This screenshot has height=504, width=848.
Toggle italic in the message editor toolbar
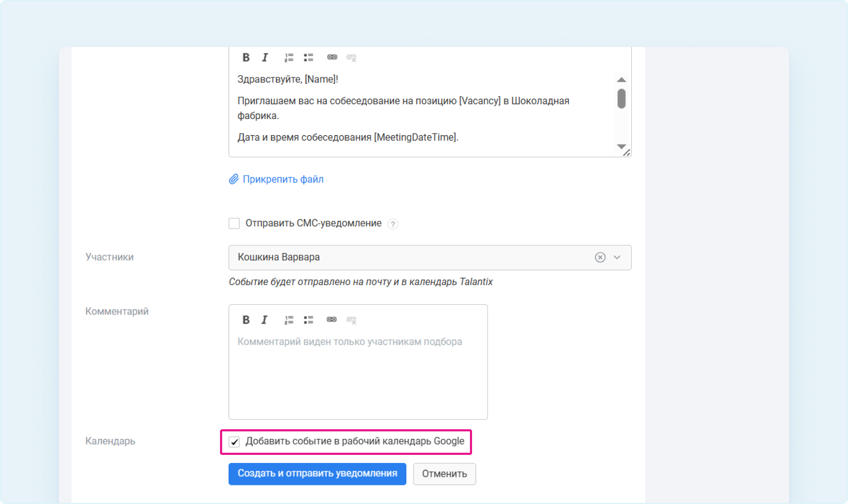(265, 58)
